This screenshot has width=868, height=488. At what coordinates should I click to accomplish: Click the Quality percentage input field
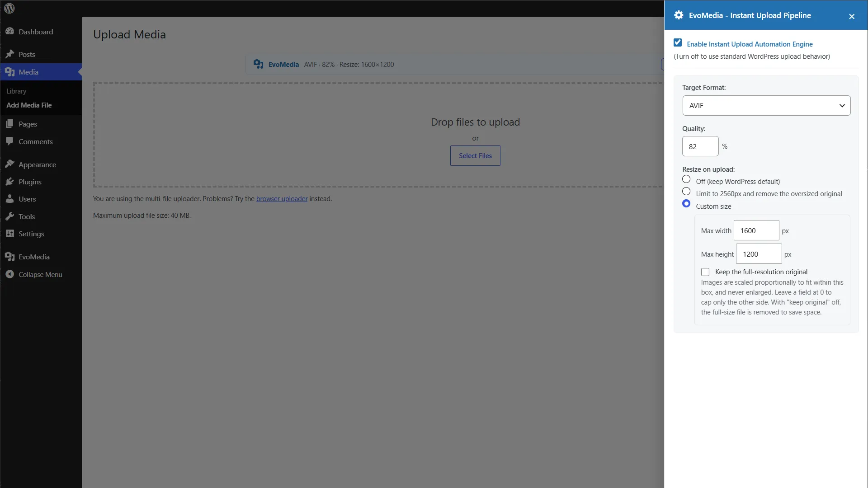(700, 146)
